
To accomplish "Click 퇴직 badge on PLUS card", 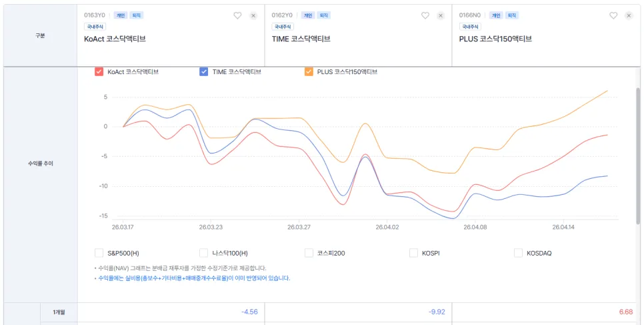I will tap(512, 15).
